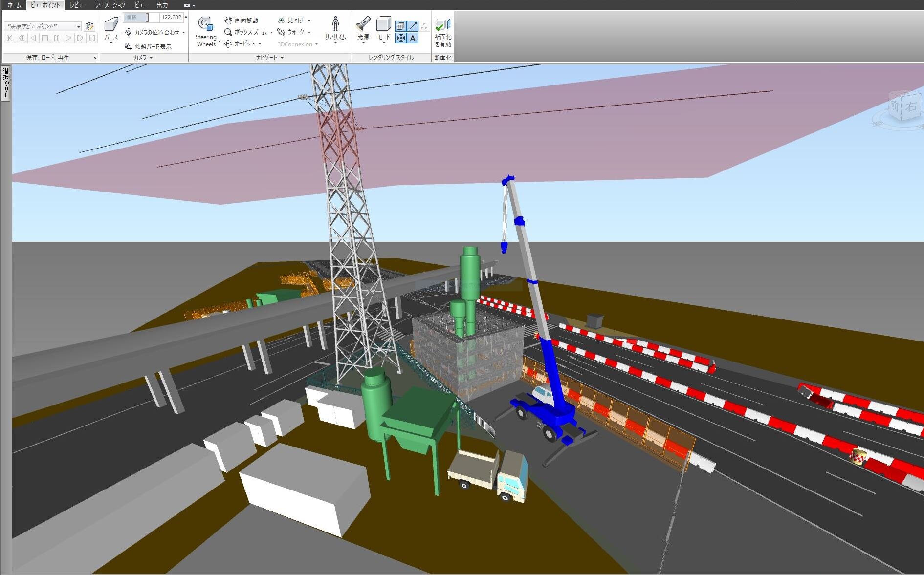Click the greyed 3DConnexion button
The width and height of the screenshot is (924, 575).
[297, 44]
